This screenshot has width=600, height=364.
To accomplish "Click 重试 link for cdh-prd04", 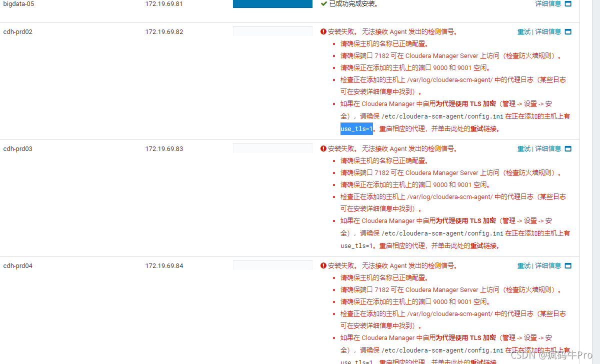I will (x=524, y=265).
